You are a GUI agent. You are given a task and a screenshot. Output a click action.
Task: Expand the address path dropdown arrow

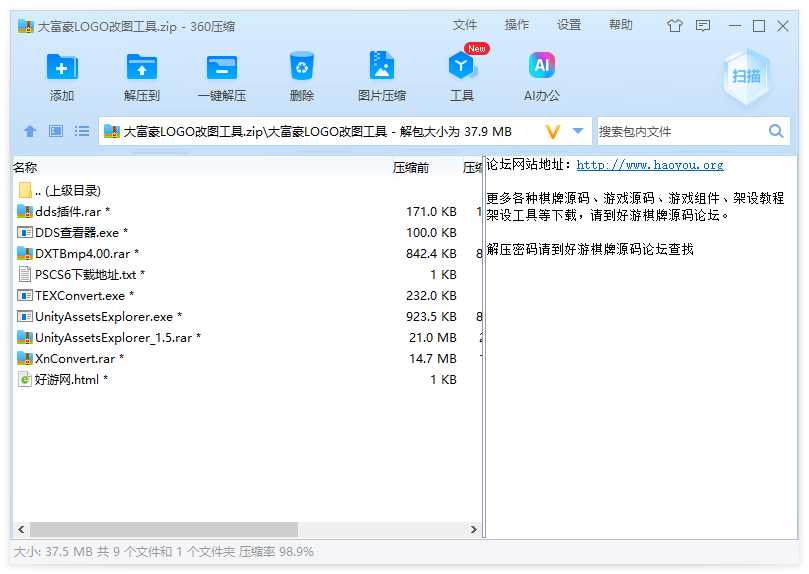pos(578,131)
